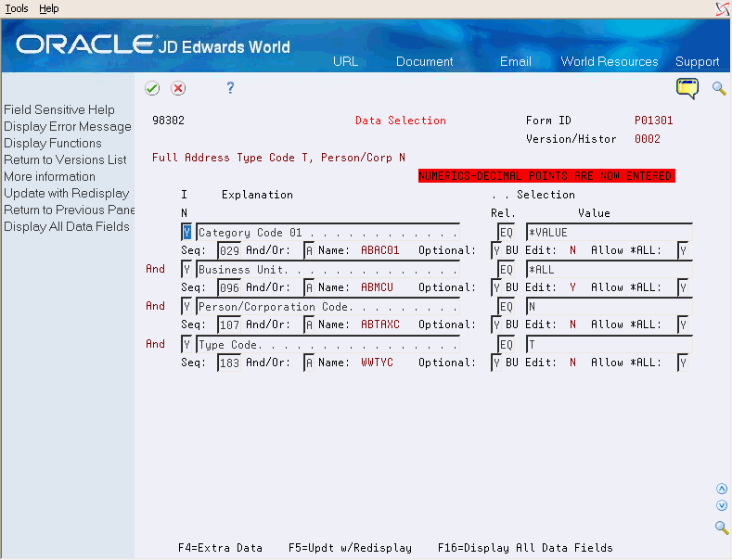The width and height of the screenshot is (732, 560).
Task: Click the Optional field in ABTAXC row
Action: click(x=496, y=325)
